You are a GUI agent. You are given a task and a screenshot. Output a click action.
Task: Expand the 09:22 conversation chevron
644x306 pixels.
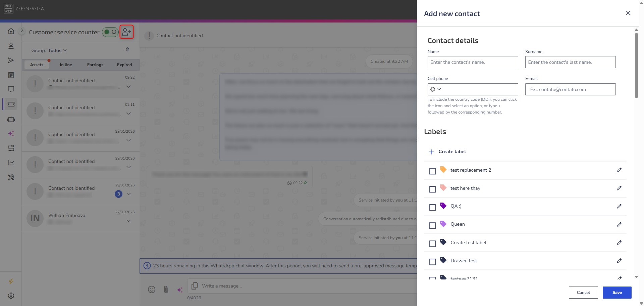click(128, 86)
